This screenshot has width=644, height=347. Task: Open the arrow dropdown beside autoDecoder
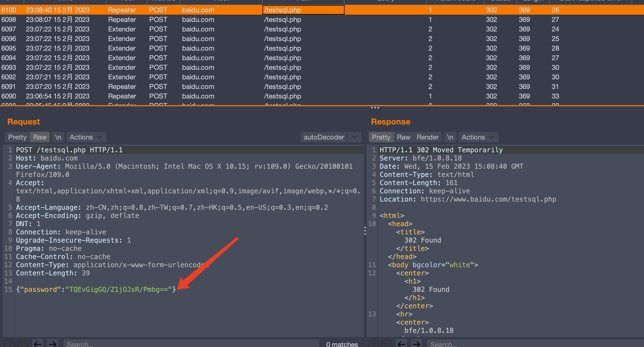tap(354, 137)
